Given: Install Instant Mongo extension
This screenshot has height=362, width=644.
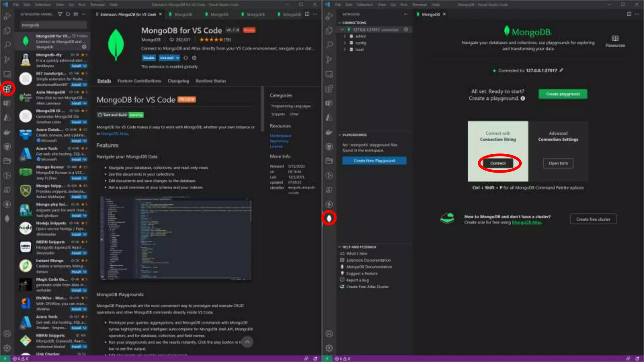Looking at the screenshot, I should click(x=76, y=272).
